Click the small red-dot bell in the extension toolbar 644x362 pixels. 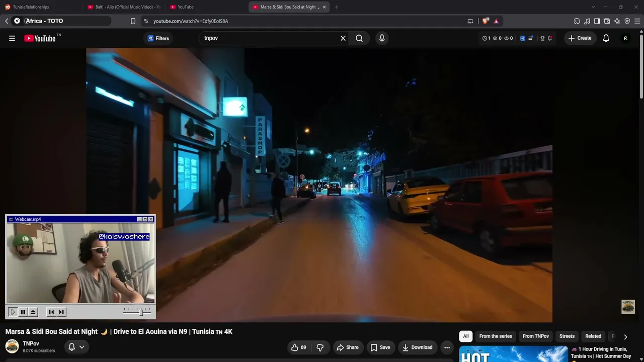pyautogui.click(x=550, y=38)
